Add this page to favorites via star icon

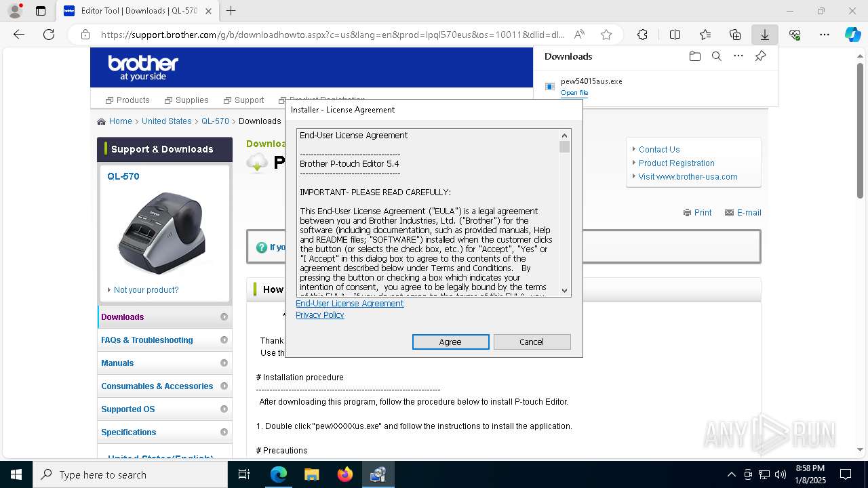pyautogui.click(x=606, y=35)
